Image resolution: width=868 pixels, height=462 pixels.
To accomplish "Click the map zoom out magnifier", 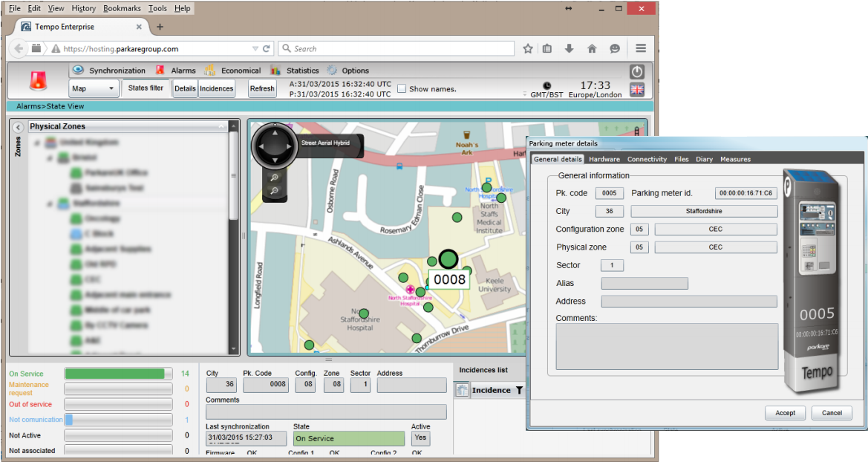I will click(274, 191).
